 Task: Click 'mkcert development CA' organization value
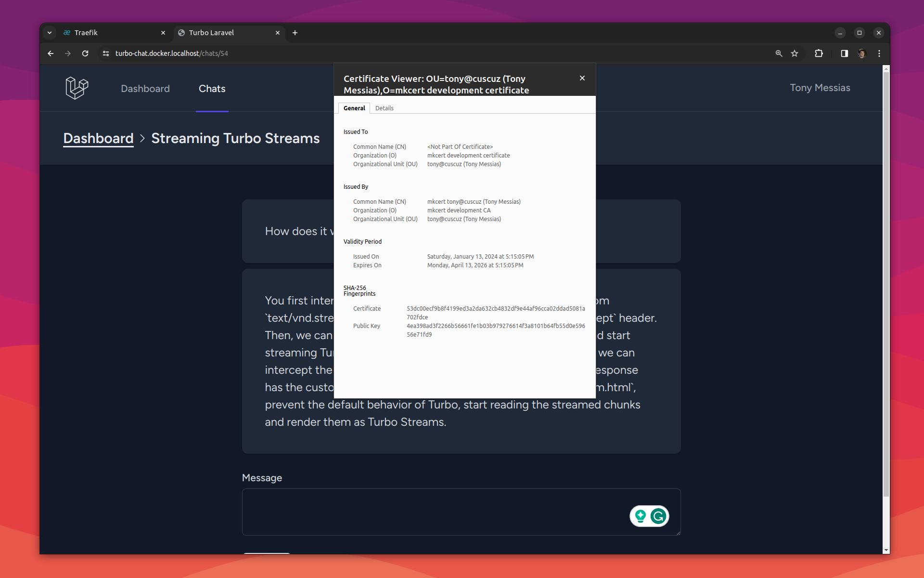[x=459, y=210]
